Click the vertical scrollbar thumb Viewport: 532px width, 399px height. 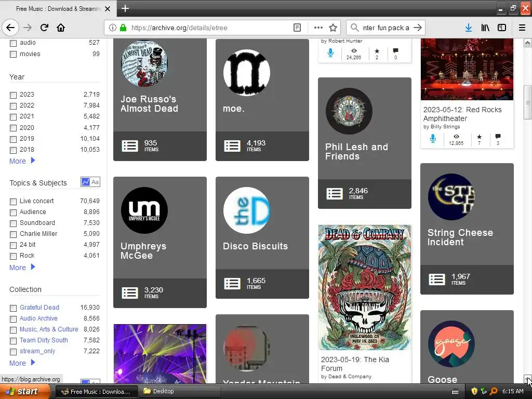tap(527, 102)
